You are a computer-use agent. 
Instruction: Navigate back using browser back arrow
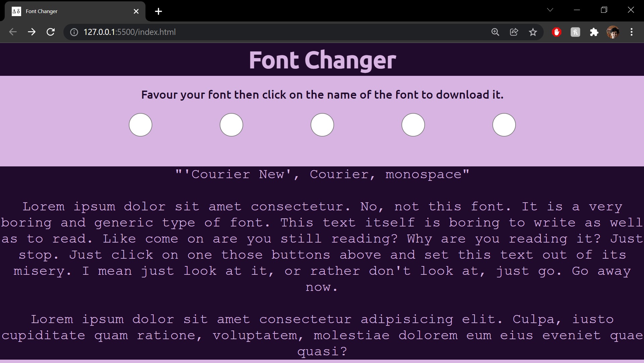pos(13,32)
